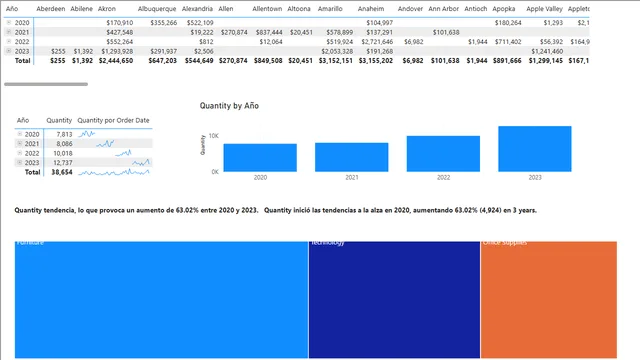Image resolution: width=640 pixels, height=360 pixels.
Task: Select the 10,018 quantity value
Action: (x=63, y=153)
